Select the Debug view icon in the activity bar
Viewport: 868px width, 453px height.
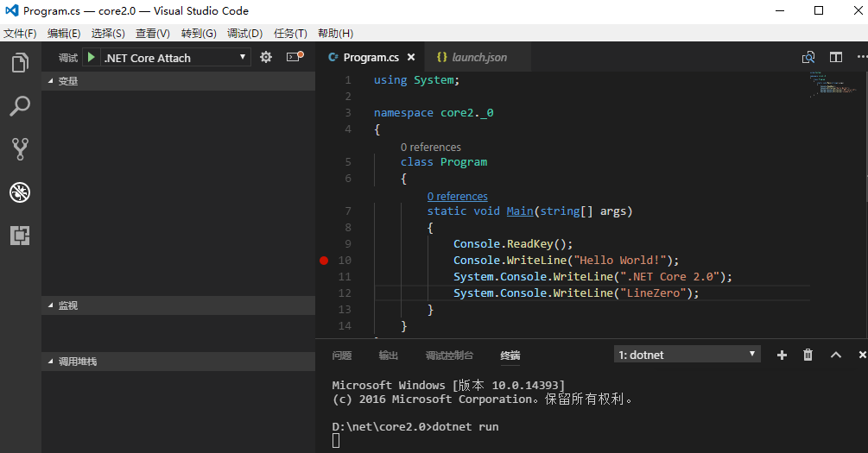pyautogui.click(x=20, y=192)
